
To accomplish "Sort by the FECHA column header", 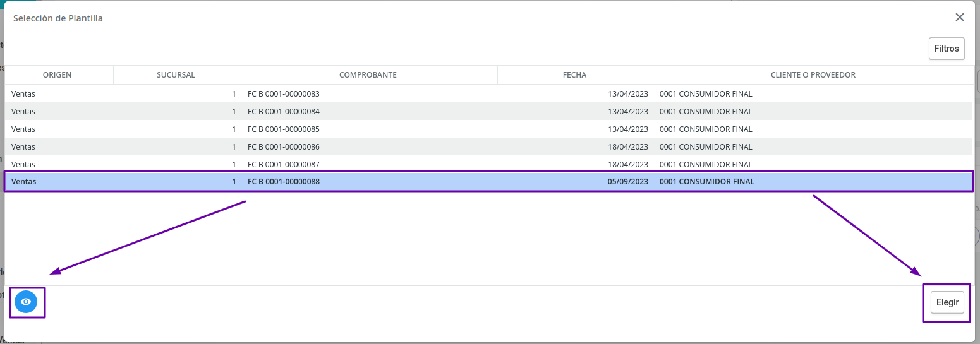I will tap(575, 75).
